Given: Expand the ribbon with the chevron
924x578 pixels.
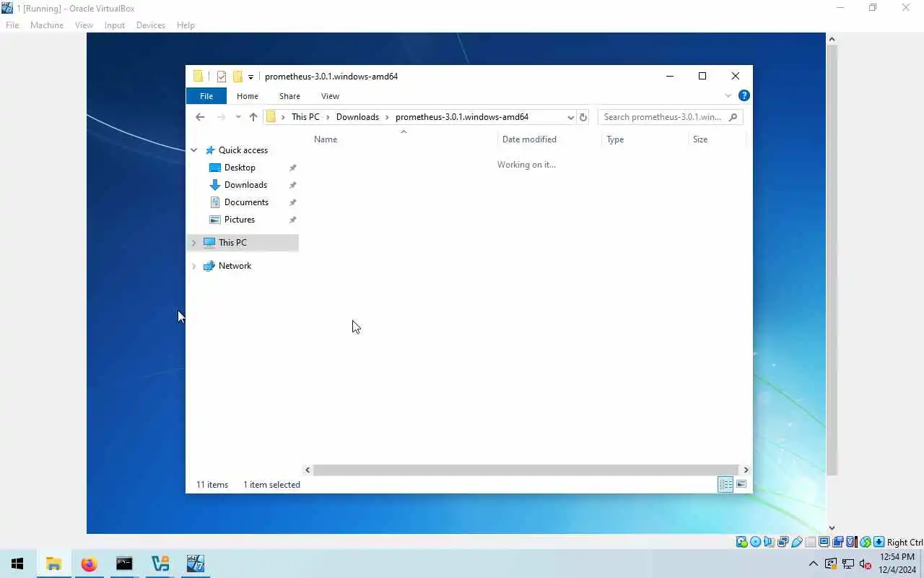Looking at the screenshot, I should (x=728, y=96).
